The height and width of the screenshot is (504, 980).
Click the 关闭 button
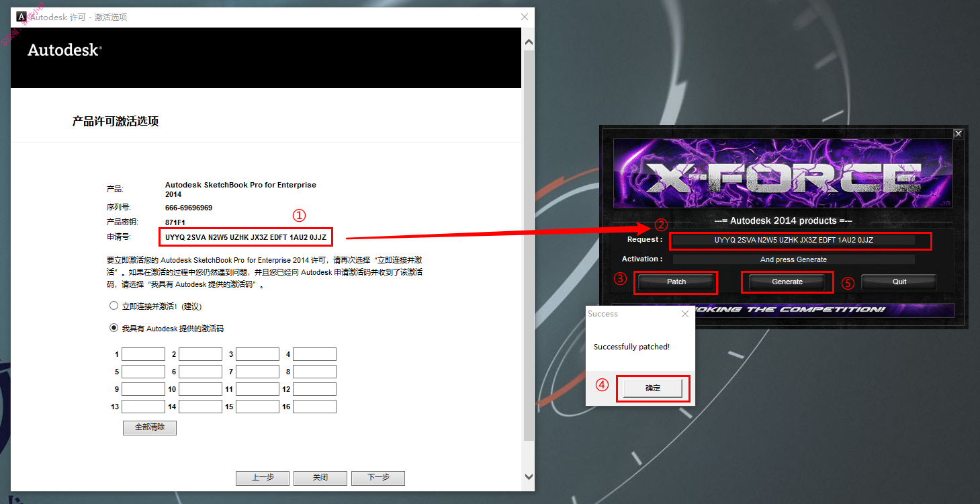[320, 478]
